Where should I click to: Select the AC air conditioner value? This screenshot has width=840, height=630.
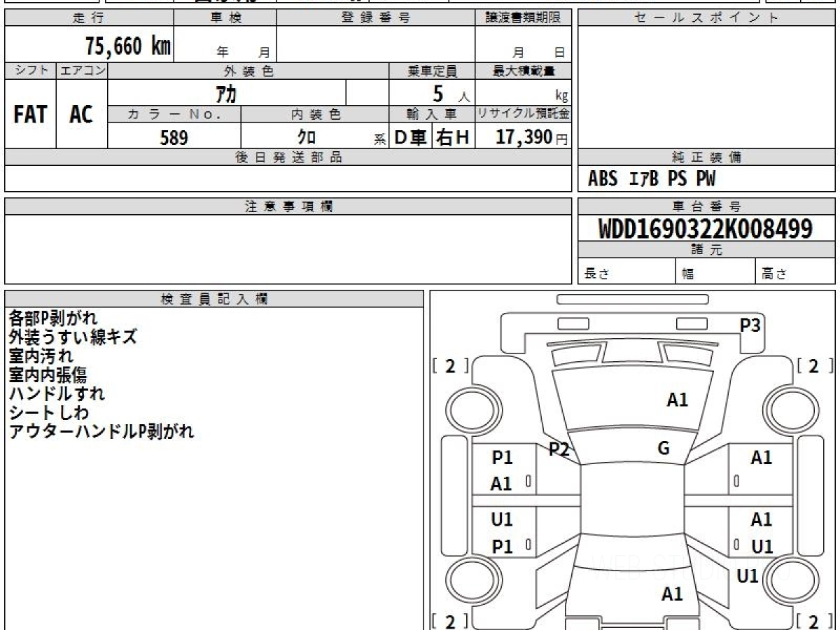pos(81,114)
